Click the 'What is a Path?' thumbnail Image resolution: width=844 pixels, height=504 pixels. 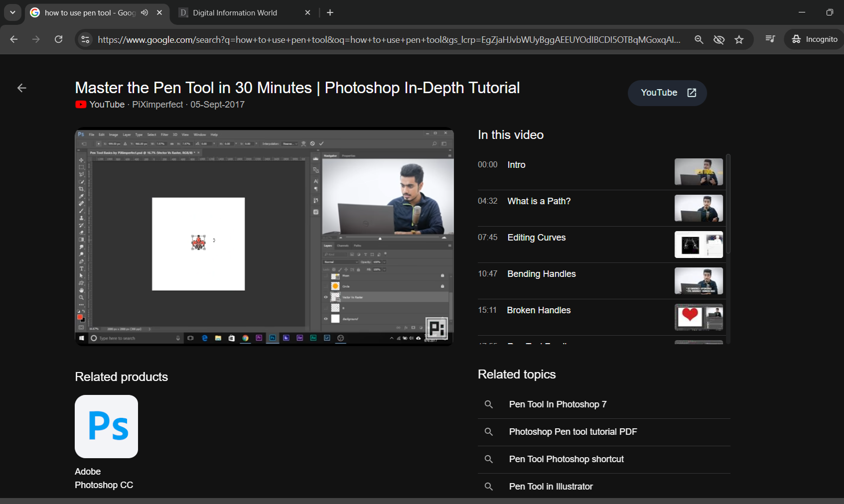point(699,208)
